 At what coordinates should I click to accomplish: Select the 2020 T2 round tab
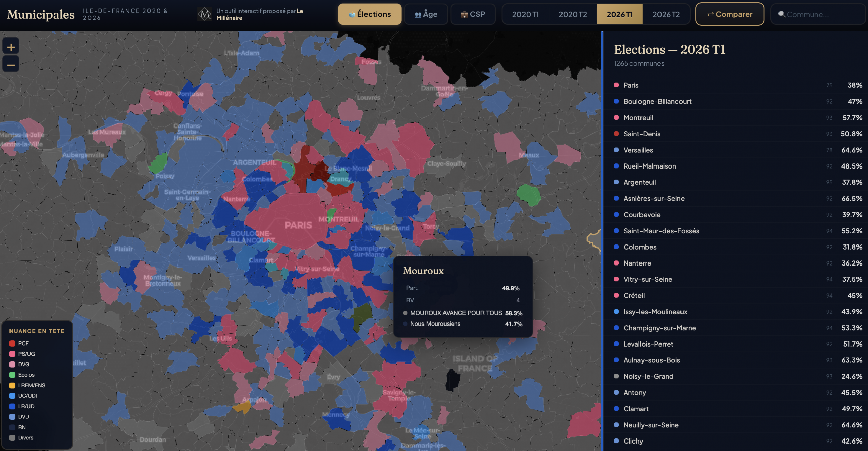point(572,14)
